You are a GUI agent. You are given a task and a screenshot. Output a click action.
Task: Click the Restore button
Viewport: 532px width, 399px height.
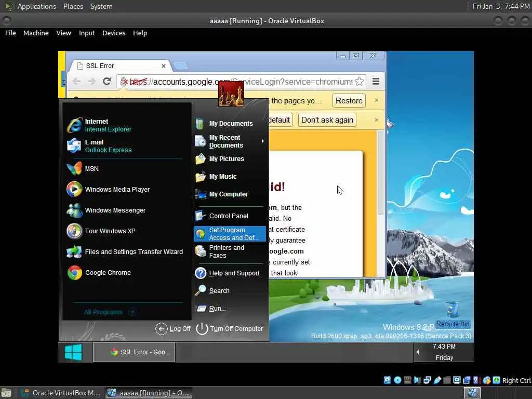pyautogui.click(x=349, y=101)
